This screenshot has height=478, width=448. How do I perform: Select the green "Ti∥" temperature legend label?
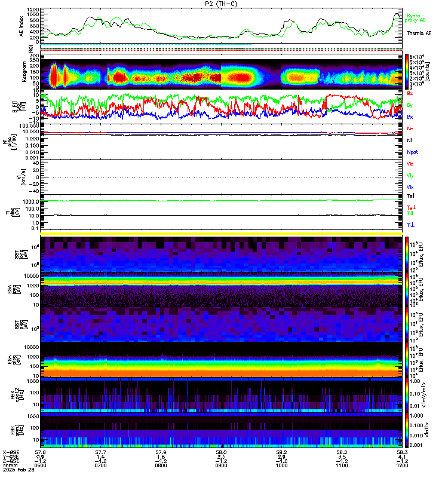pos(410,213)
